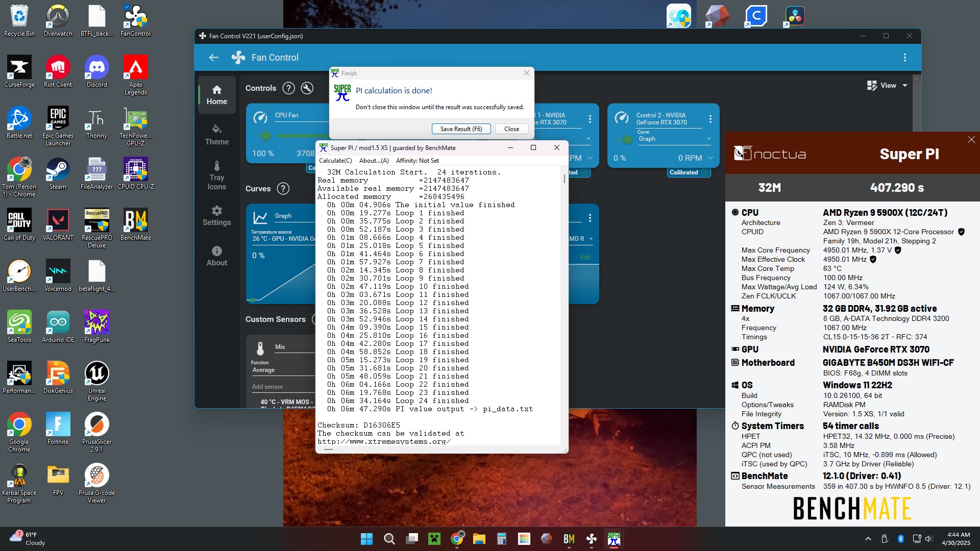
Task: Select the Epic Games Launcher desktop icon
Action: pyautogui.click(x=58, y=127)
